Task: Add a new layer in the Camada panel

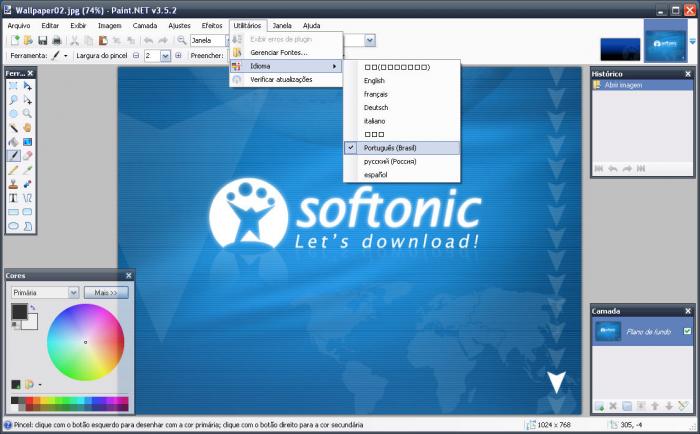Action: (x=598, y=406)
